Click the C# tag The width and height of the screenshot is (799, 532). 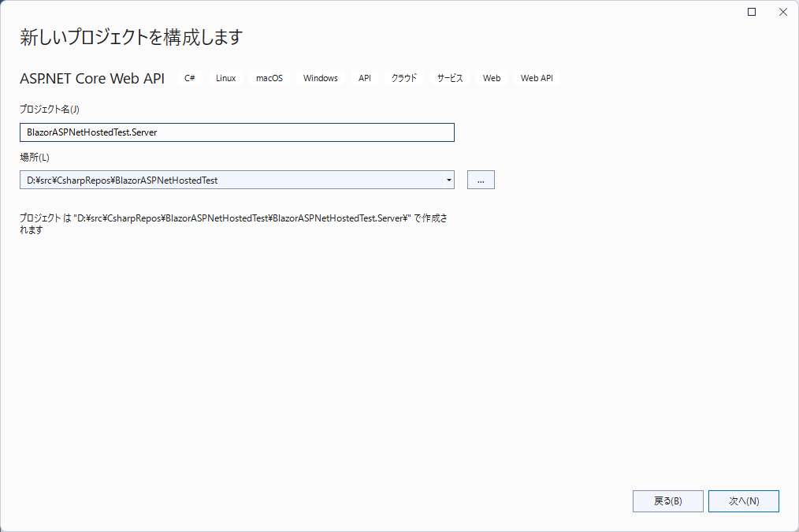tap(190, 78)
